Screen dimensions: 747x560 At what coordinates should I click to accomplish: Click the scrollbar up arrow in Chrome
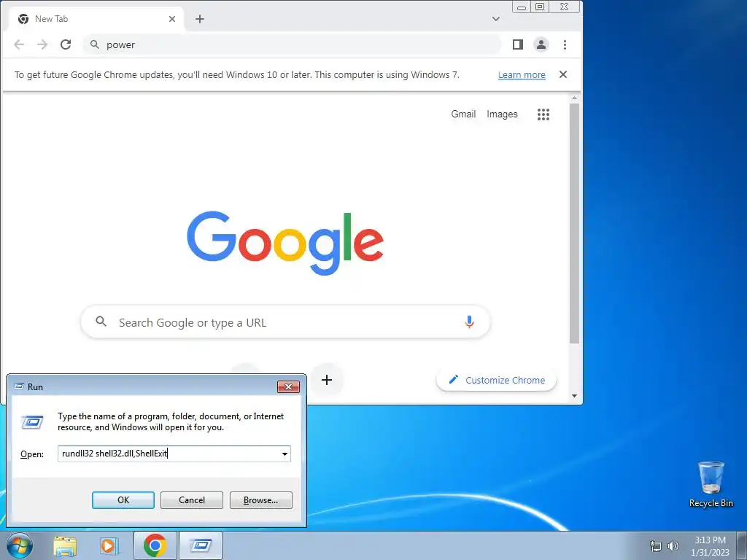point(575,98)
